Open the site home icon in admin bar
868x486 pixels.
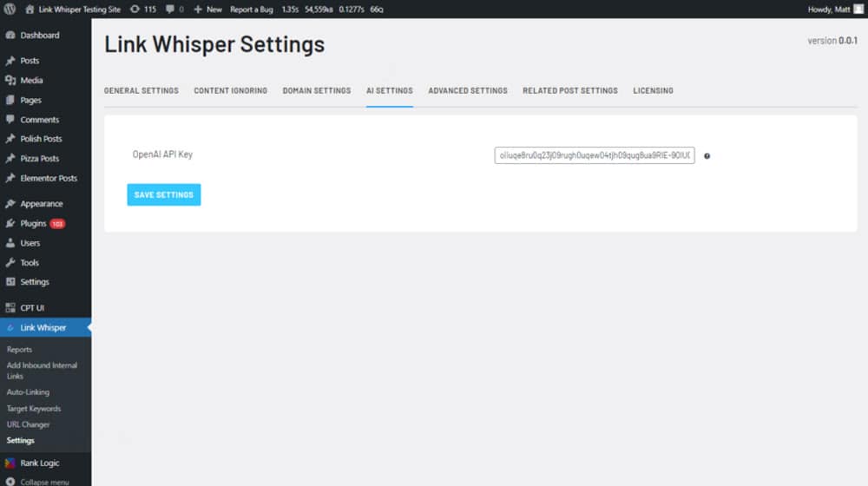[30, 10]
